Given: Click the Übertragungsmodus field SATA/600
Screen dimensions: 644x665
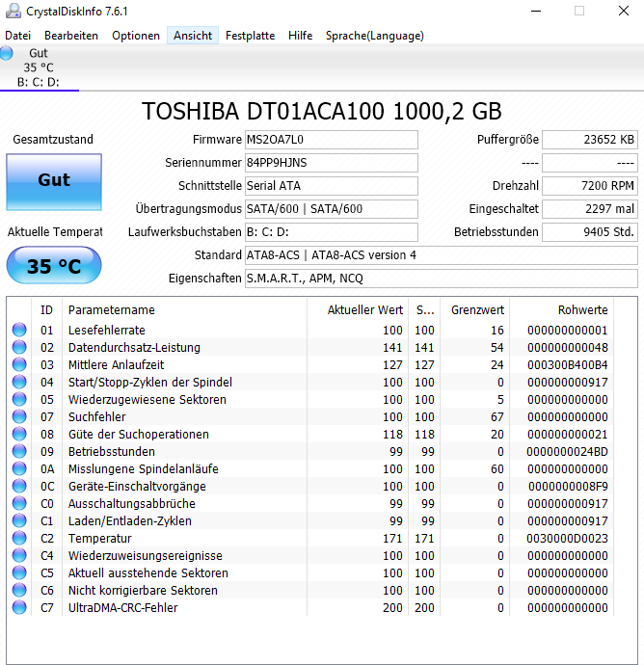Looking at the screenshot, I should tap(332, 209).
